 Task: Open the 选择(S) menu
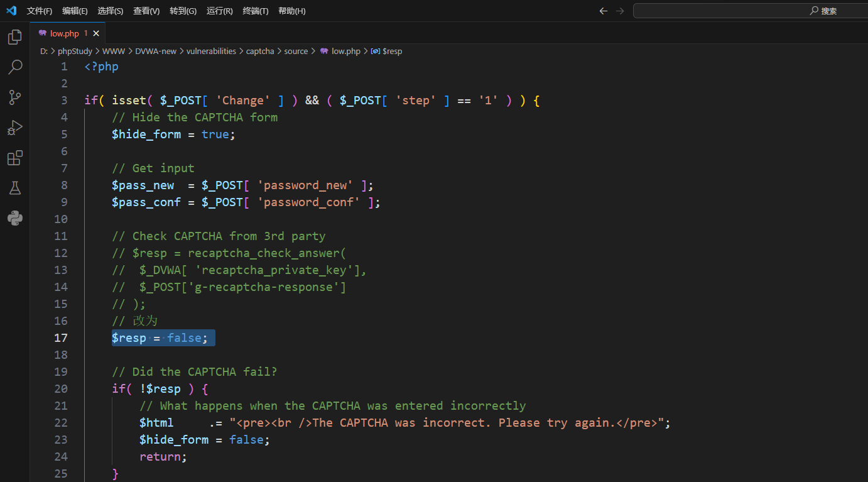click(x=111, y=11)
